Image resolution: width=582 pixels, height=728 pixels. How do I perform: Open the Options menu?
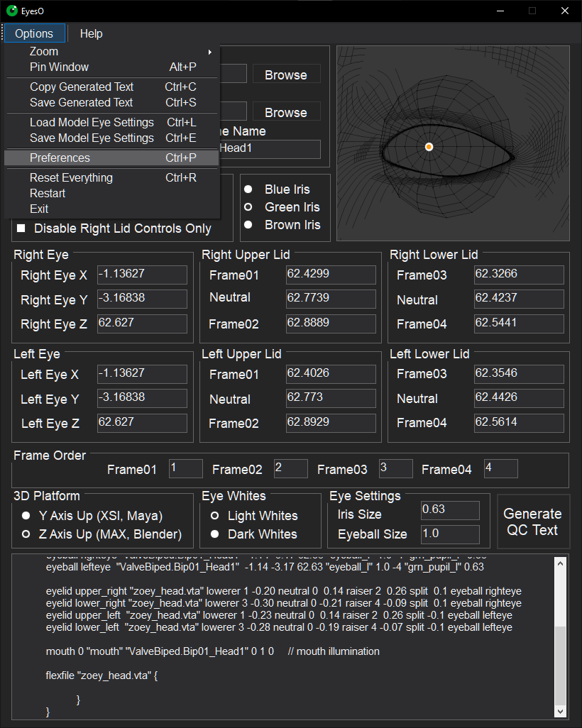(34, 33)
